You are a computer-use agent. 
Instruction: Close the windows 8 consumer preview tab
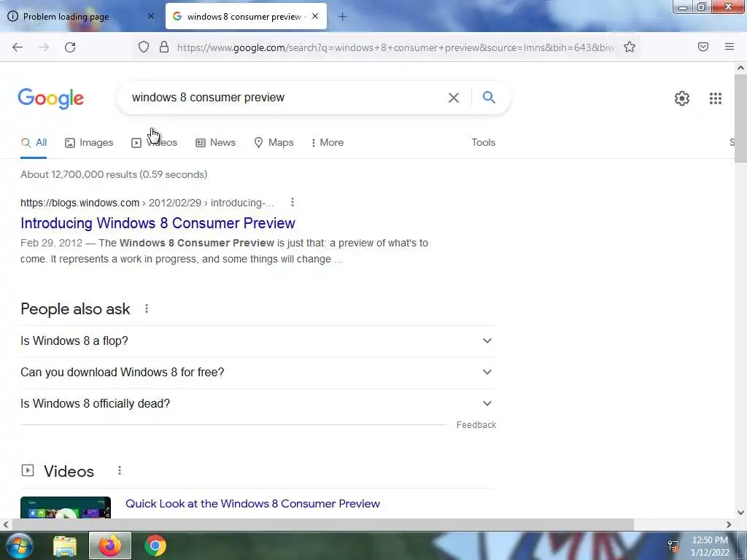(x=315, y=16)
